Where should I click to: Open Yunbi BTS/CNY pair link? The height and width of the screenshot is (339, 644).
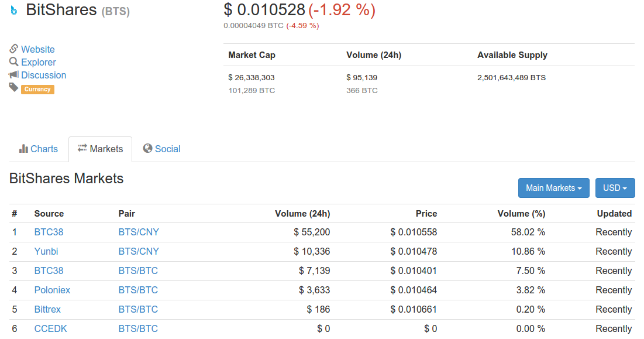click(x=139, y=252)
